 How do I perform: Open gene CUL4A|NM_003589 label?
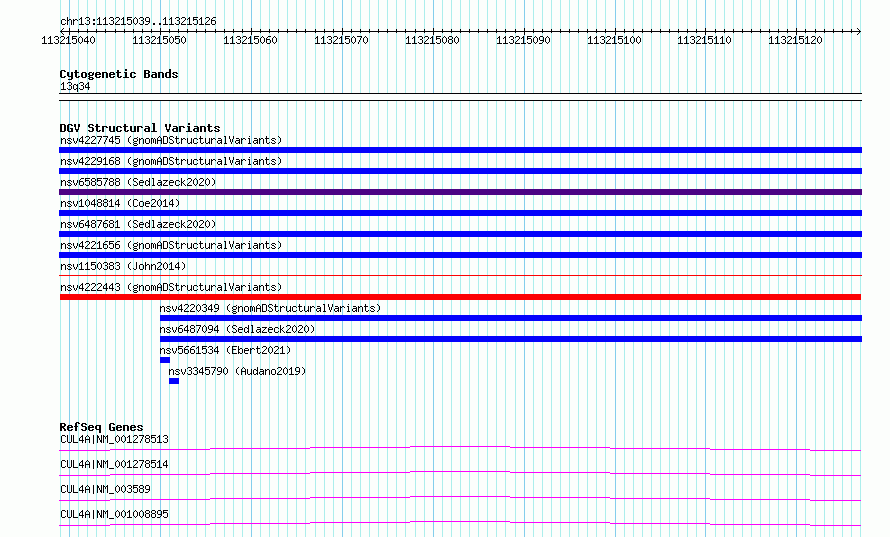coord(105,489)
